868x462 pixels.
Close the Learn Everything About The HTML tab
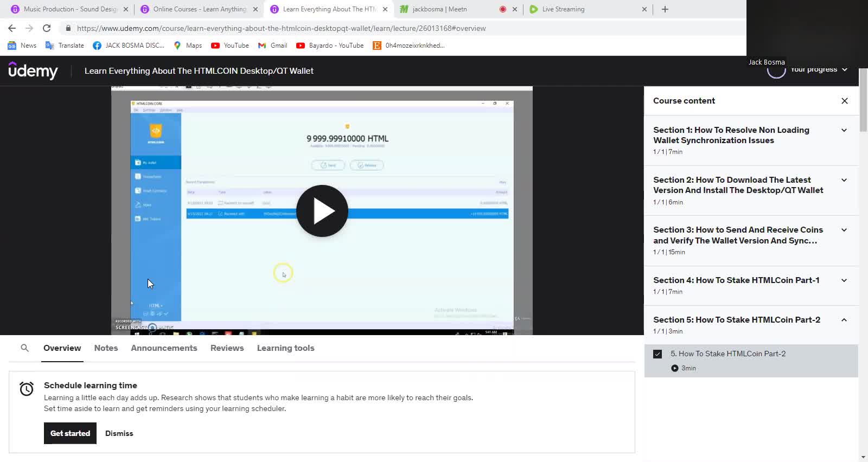point(385,9)
